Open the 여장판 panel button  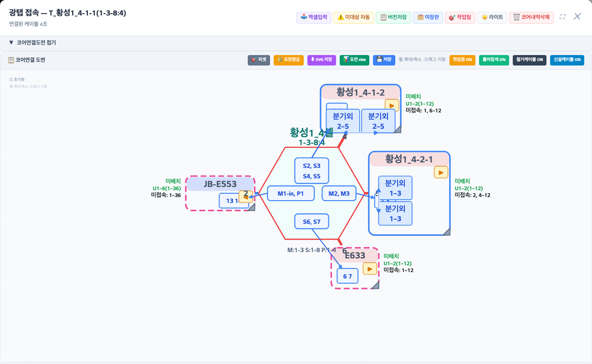coord(428,17)
